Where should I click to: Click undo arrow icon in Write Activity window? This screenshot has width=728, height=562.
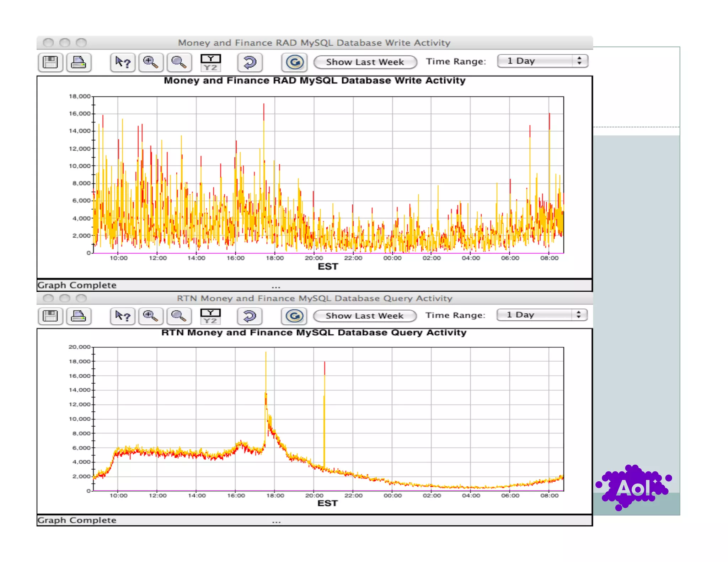[250, 62]
